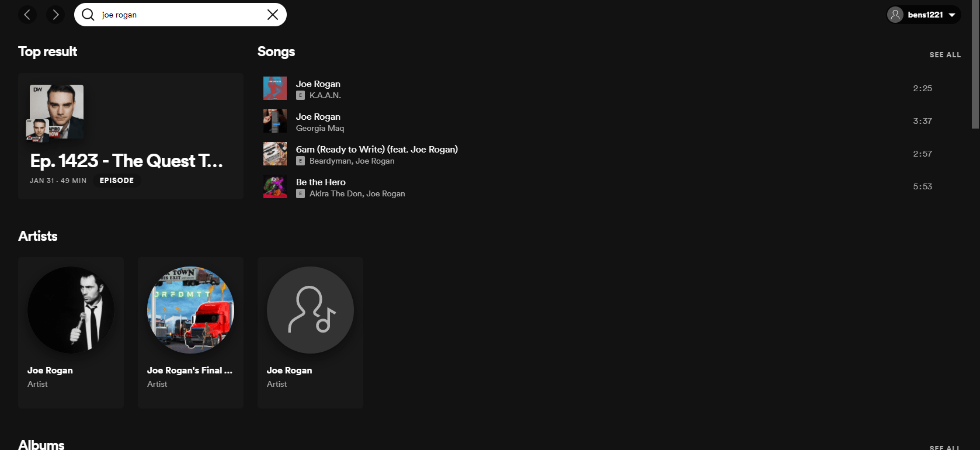Click the Joe Rogan's Final ... artist name
Image resolution: width=980 pixels, height=450 pixels.
click(x=190, y=371)
